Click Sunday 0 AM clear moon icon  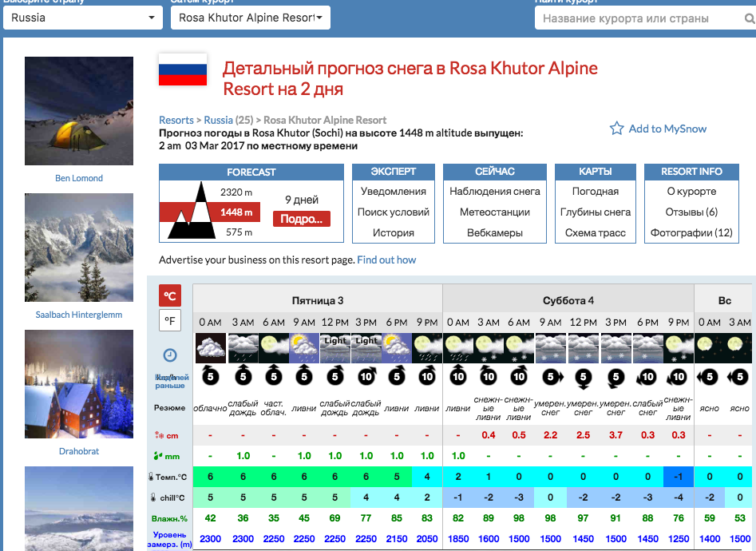tap(709, 348)
